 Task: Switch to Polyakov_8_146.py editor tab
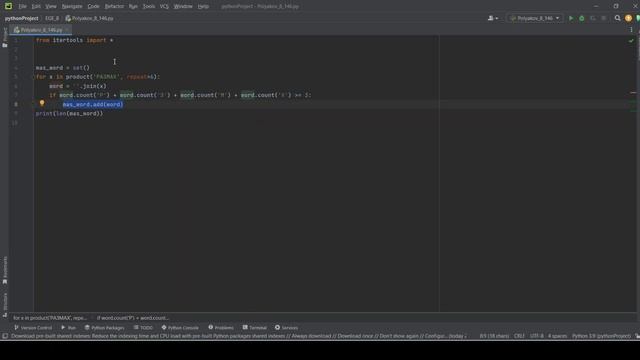click(x=41, y=30)
